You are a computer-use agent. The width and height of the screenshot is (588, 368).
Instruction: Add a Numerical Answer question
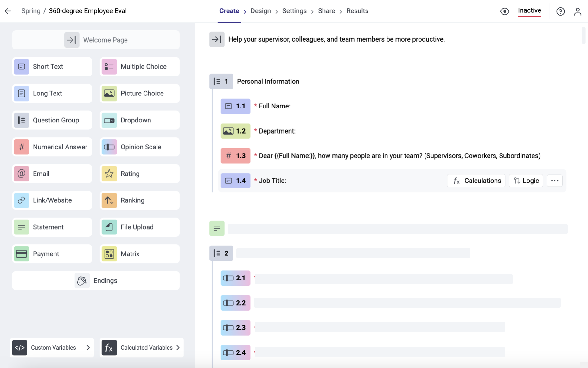(52, 147)
